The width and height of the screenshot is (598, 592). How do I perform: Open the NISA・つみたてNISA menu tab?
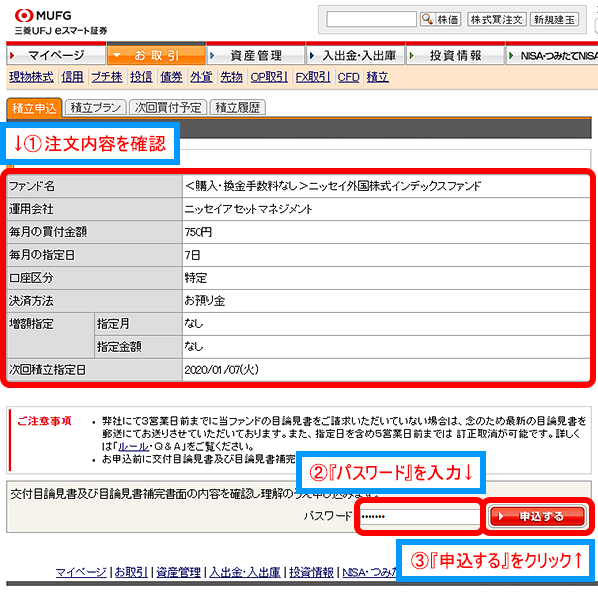coord(552,55)
